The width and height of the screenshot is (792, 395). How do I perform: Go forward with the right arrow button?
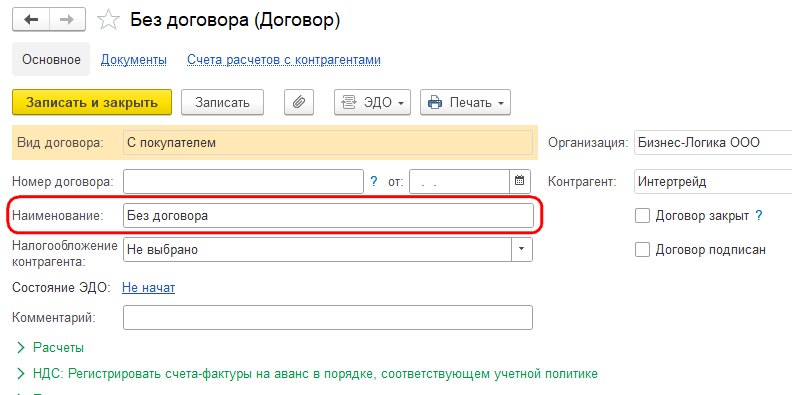click(67, 20)
